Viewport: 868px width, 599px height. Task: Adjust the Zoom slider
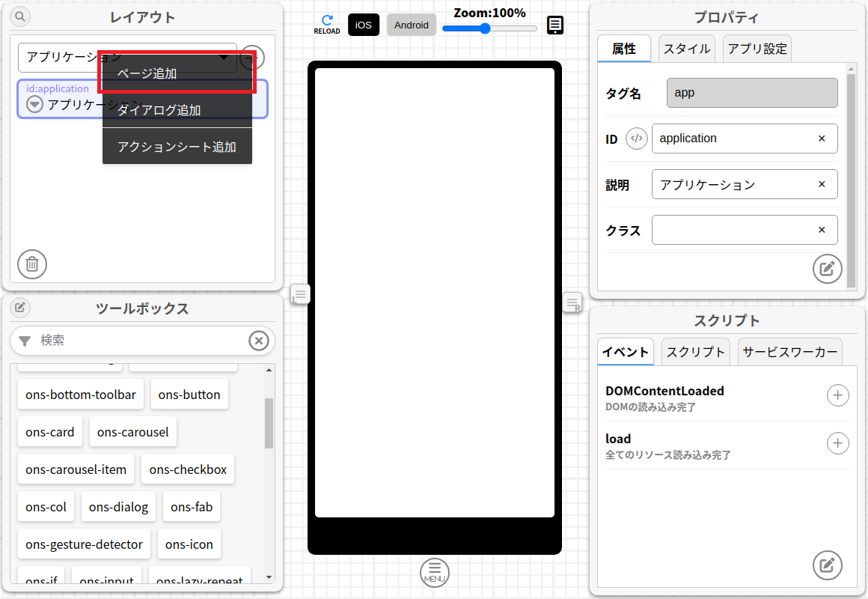click(x=485, y=28)
